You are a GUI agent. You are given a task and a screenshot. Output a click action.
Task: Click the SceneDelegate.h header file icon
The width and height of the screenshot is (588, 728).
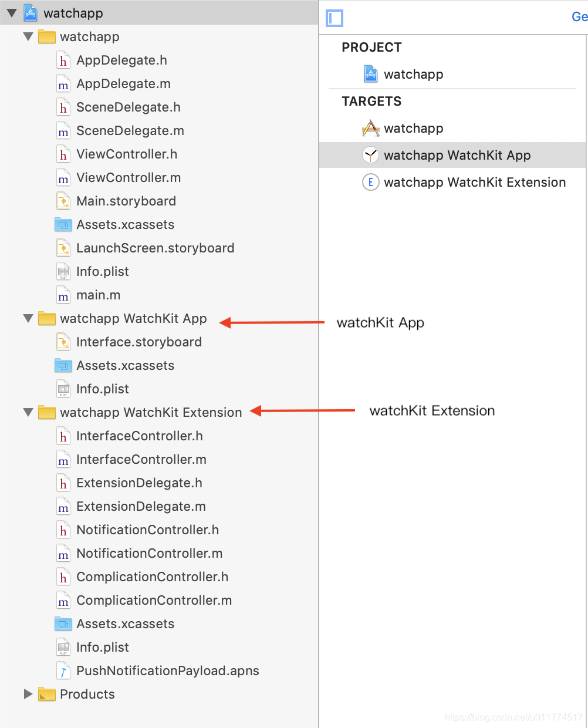pyautogui.click(x=63, y=107)
